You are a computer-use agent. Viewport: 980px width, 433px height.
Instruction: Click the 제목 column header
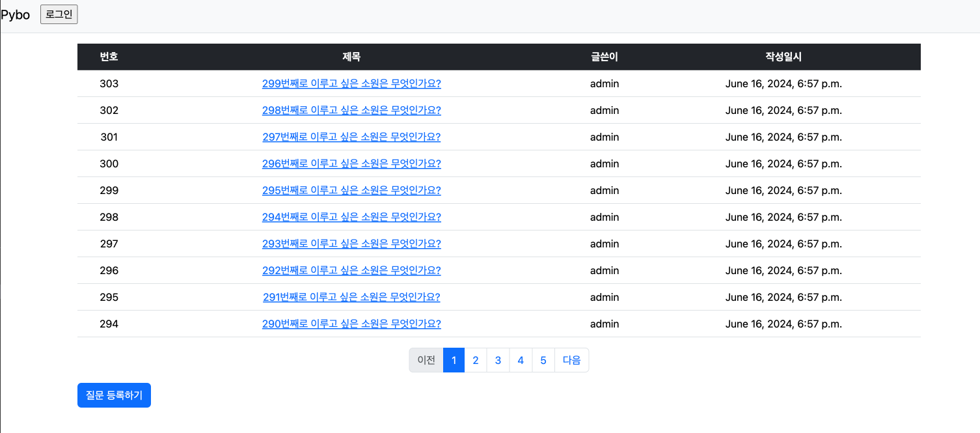351,57
